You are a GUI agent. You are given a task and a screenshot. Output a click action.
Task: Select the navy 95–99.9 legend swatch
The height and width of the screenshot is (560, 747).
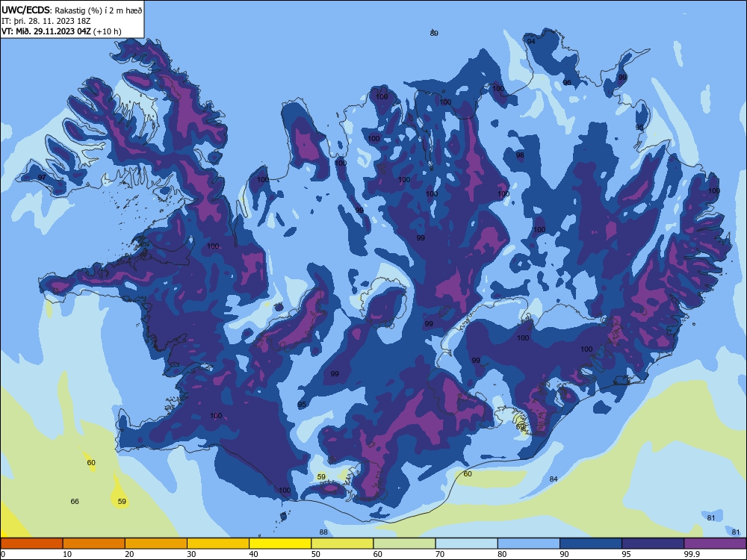(653, 544)
